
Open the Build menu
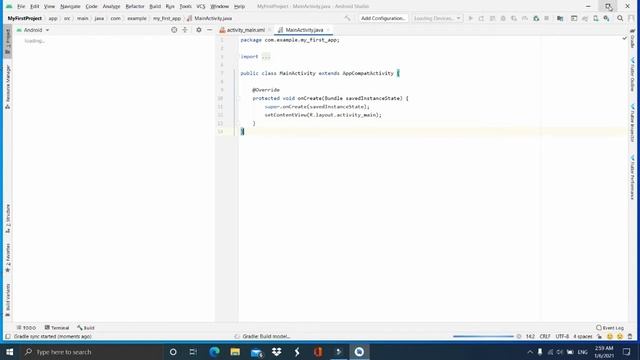tap(155, 7)
